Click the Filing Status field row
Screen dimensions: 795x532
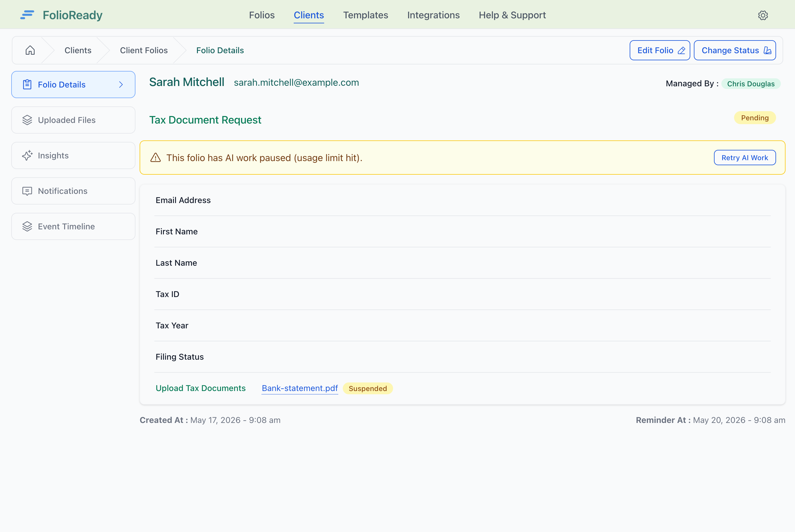click(x=462, y=357)
